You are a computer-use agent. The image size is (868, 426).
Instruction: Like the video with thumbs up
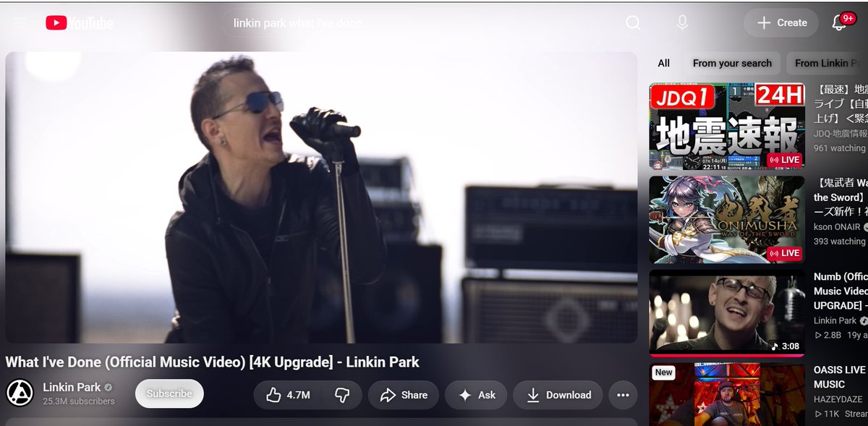click(288, 395)
